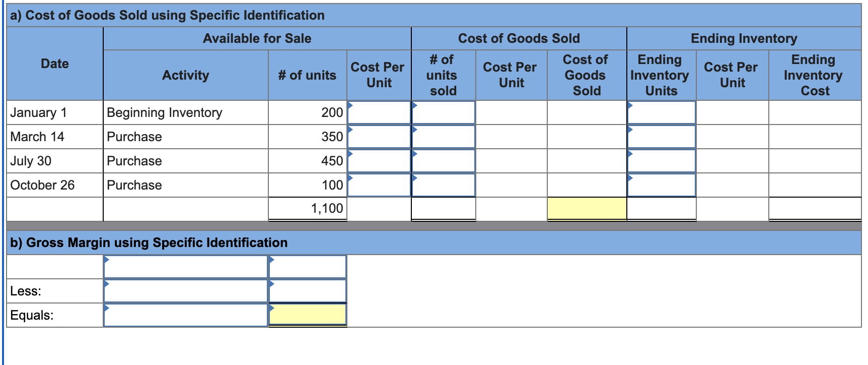Image resolution: width=868 pixels, height=365 pixels.
Task: Click 'Purchase' in the March 14 row
Action: point(134,137)
